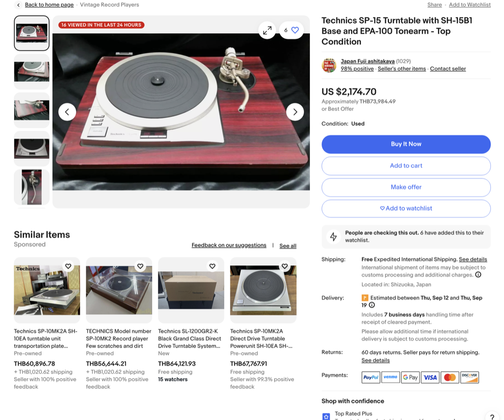Click heart on SP-10MK2A Direct Drive Turntable item
Image resolution: width=504 pixels, height=420 pixels.
coord(284,266)
